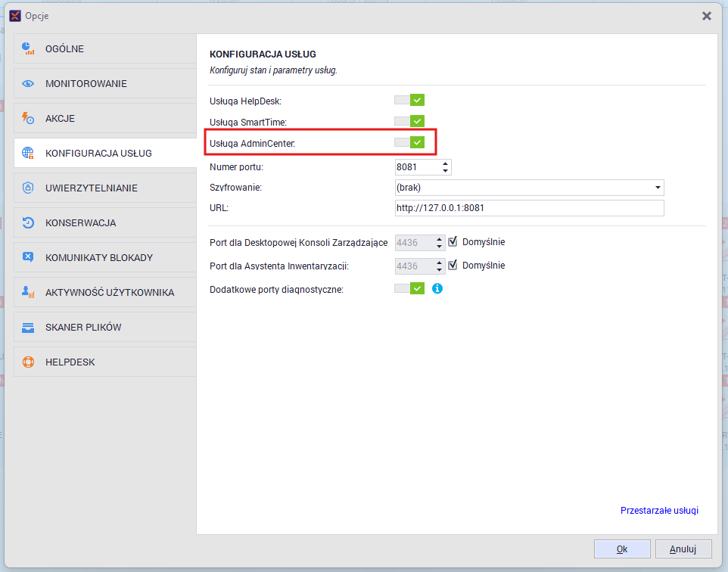The height and width of the screenshot is (572, 728).
Task: Uncheck Domyślnie for Asystenta Inwentaryzacji port
Action: tap(453, 266)
